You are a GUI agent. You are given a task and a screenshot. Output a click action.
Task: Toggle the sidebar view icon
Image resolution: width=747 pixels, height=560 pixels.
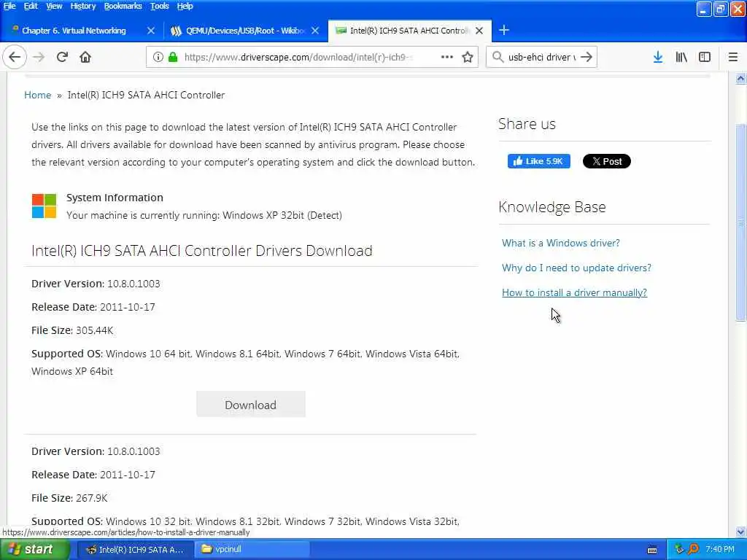point(705,57)
